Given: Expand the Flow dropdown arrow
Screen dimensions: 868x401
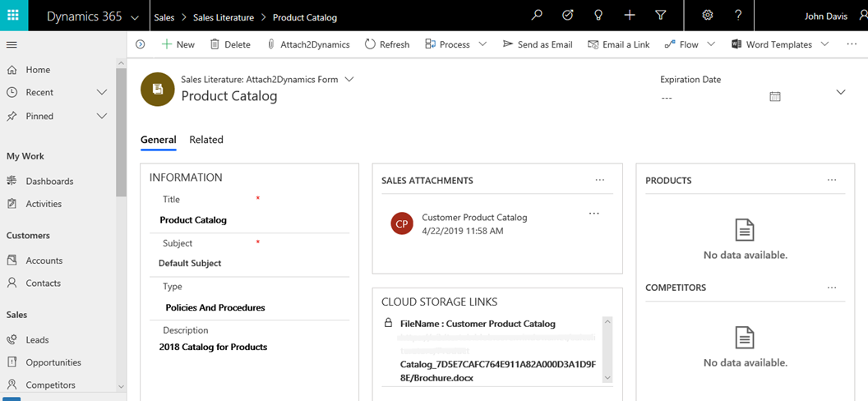Looking at the screenshot, I should click(711, 44).
